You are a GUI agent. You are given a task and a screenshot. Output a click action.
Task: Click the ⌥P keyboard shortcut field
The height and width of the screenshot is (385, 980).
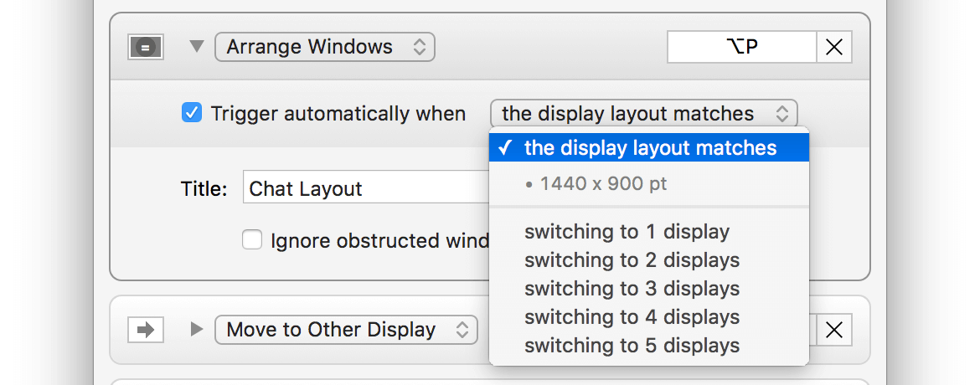[741, 48]
